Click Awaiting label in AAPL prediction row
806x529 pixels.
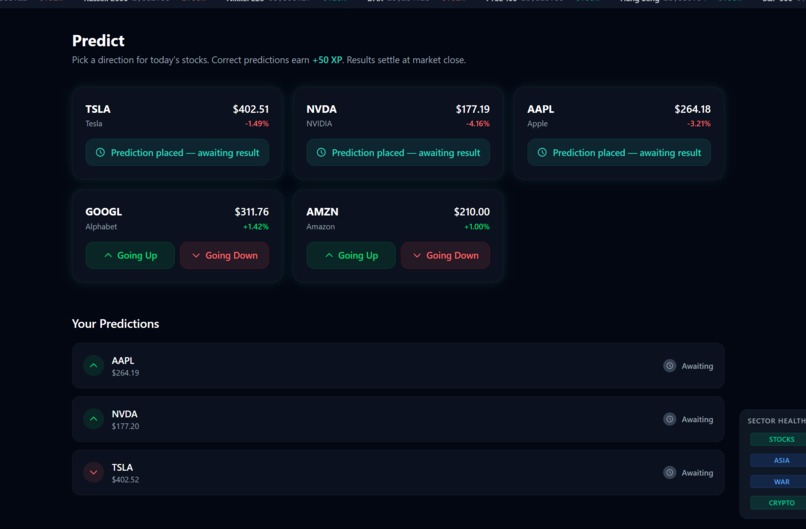click(x=697, y=366)
